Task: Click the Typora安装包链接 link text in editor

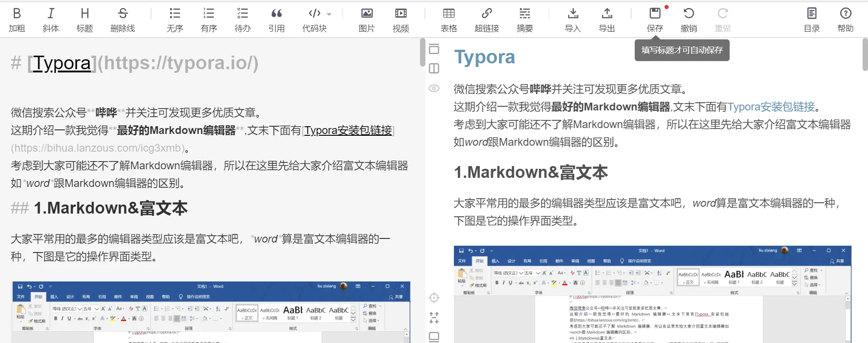Action: coord(348,130)
